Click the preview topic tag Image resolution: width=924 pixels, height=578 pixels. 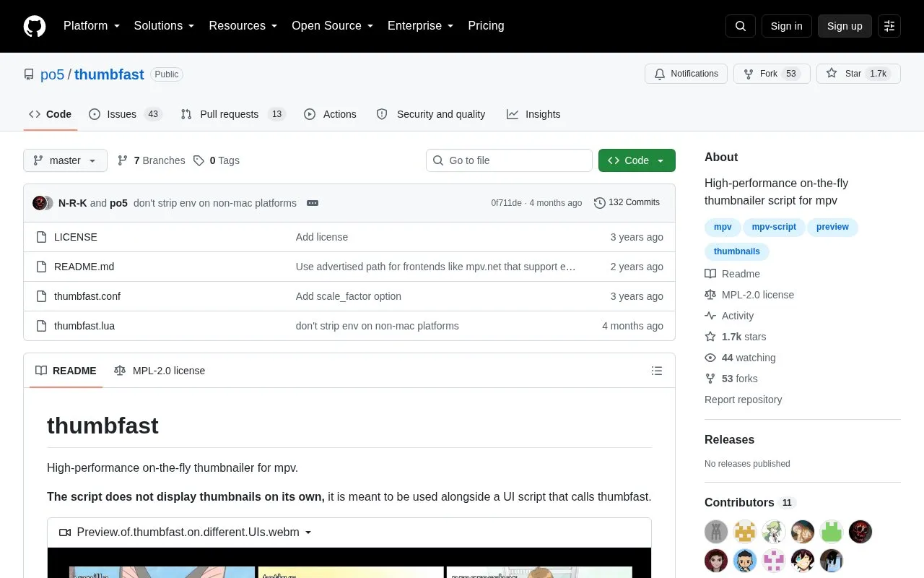(832, 227)
